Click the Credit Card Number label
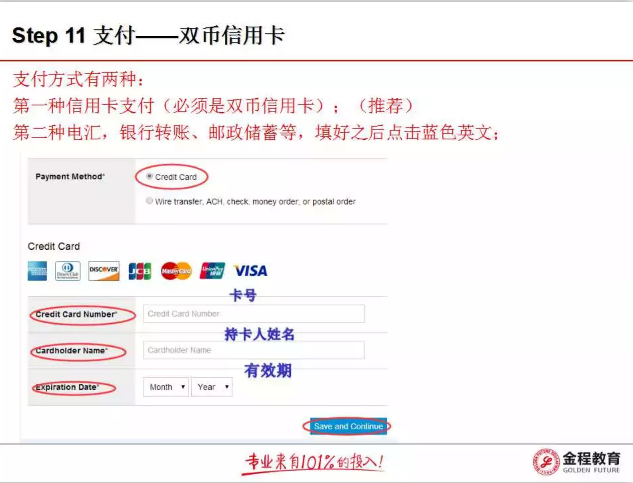The height and width of the screenshot is (483, 633). click(x=76, y=314)
